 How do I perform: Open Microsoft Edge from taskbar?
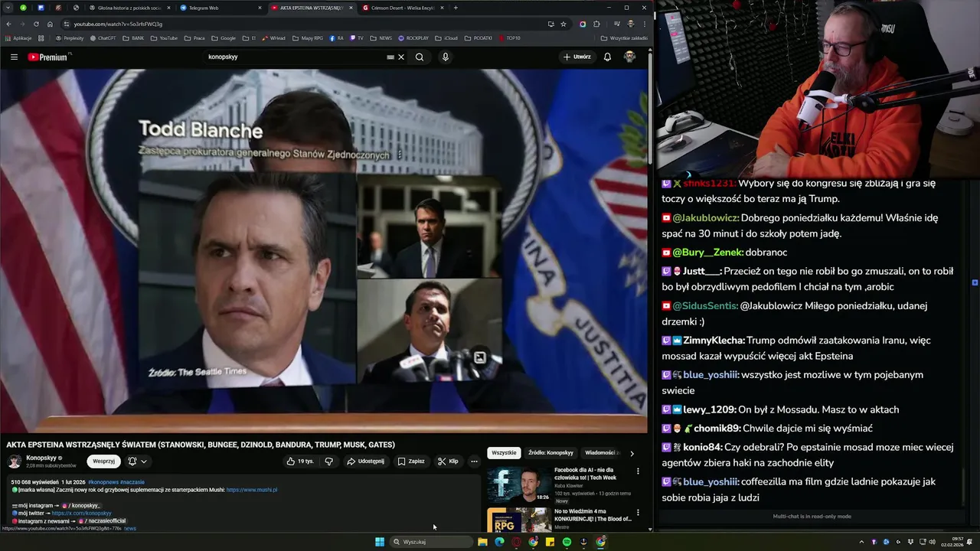click(x=499, y=542)
